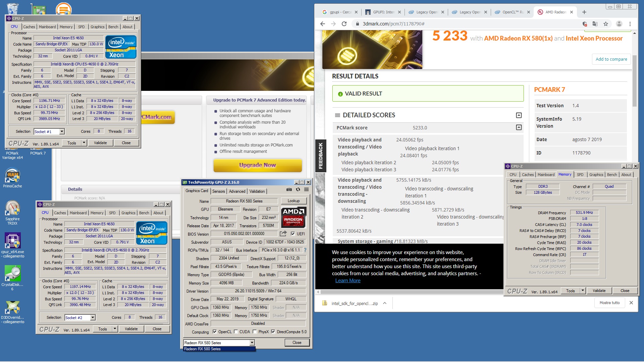Open Tools dropdown arrow in bottom-left CPU-Z window

(x=115, y=329)
